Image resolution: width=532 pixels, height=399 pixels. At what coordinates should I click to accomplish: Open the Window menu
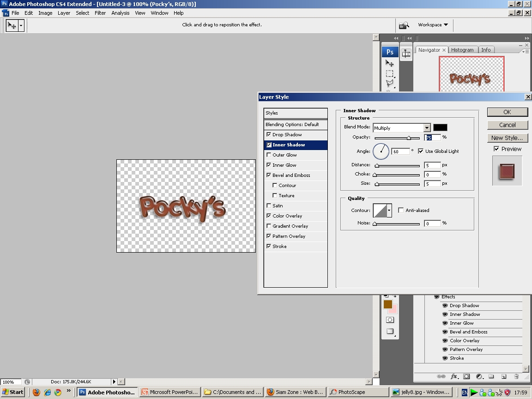tap(159, 13)
